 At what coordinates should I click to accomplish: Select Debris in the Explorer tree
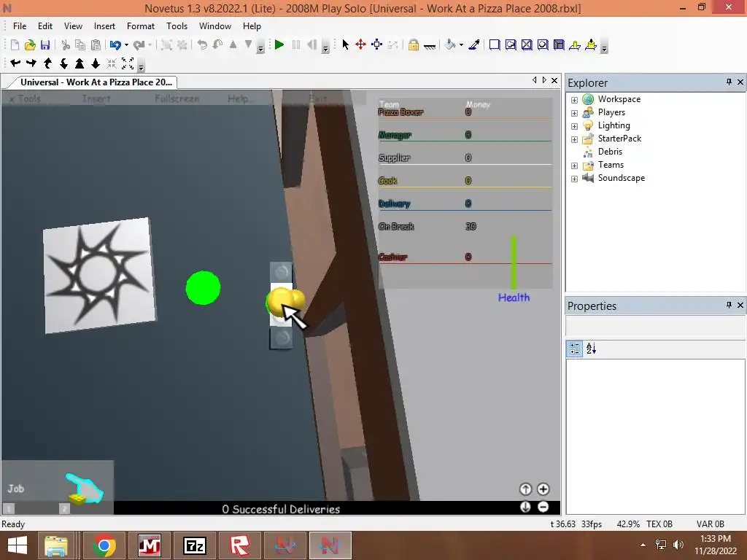click(610, 152)
